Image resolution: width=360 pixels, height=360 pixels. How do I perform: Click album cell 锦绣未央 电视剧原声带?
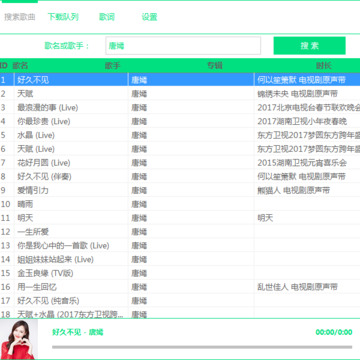coord(297,94)
